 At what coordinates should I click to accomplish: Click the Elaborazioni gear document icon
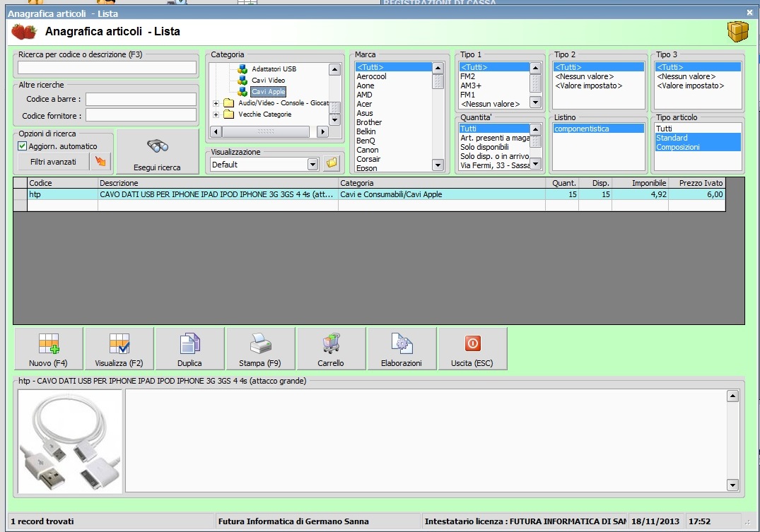pyautogui.click(x=402, y=343)
